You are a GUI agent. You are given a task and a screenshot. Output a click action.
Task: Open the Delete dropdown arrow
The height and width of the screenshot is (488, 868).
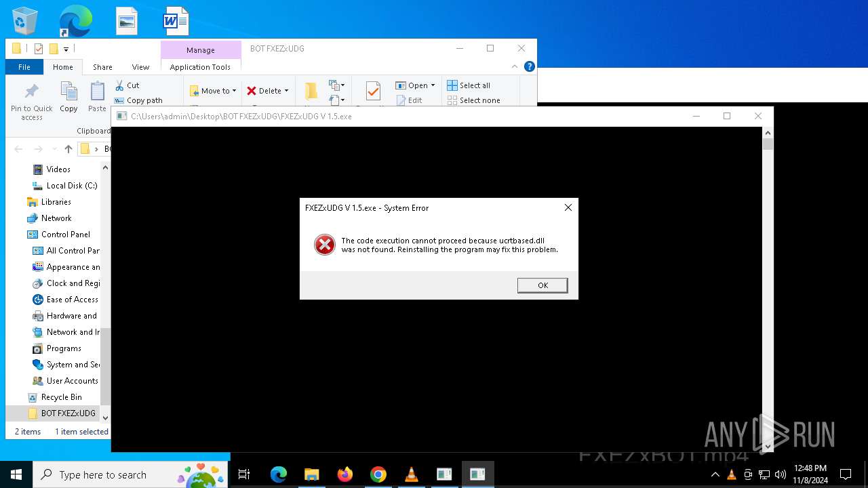286,91
